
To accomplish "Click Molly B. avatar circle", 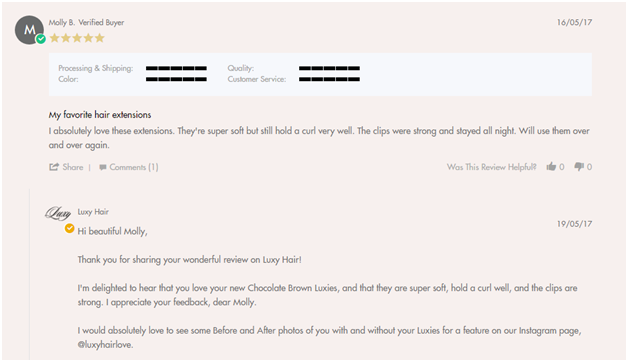I will [29, 30].
